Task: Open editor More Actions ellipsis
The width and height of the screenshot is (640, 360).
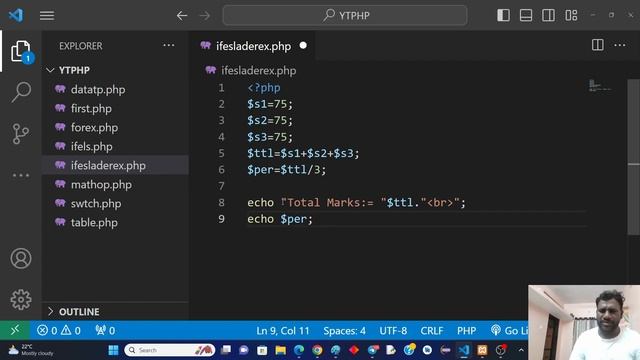Action: coord(620,45)
